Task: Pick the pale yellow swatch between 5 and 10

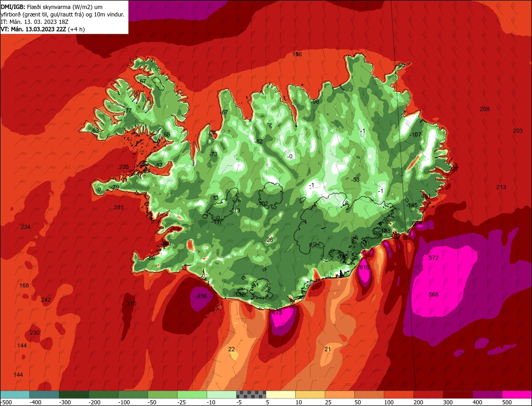Action: [280, 394]
